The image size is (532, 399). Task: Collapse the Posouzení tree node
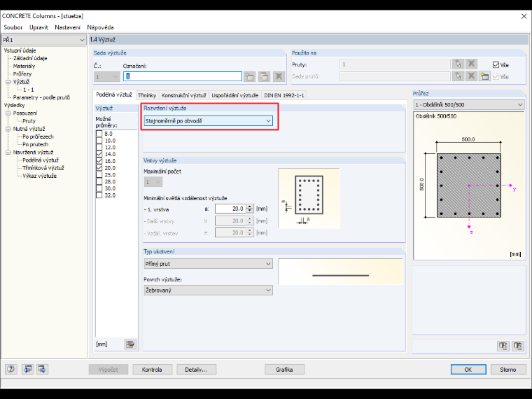point(8,113)
